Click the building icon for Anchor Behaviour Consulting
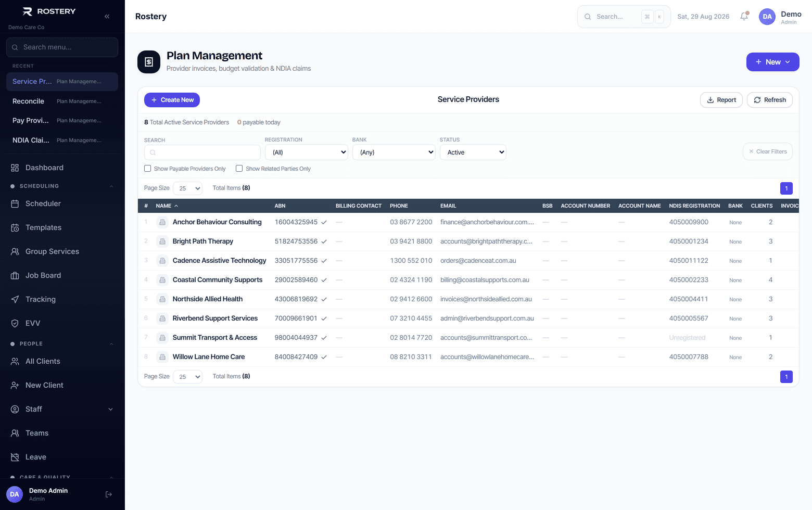812x510 pixels. click(x=162, y=222)
